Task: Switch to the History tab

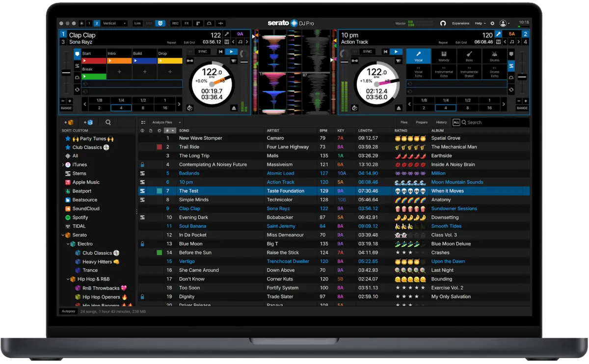Action: pyautogui.click(x=441, y=122)
